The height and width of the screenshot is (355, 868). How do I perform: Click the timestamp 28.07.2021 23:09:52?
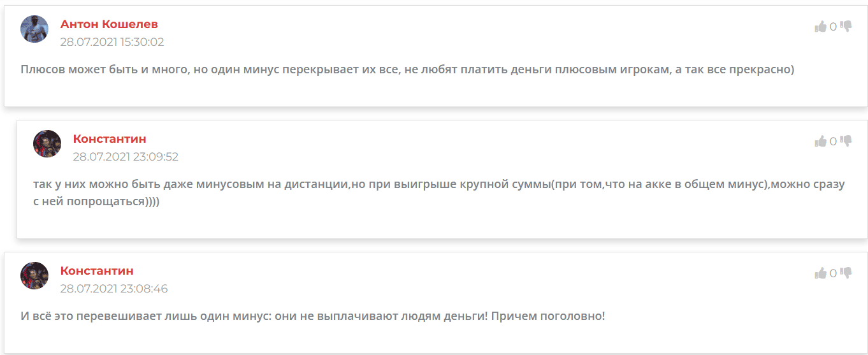tap(126, 157)
